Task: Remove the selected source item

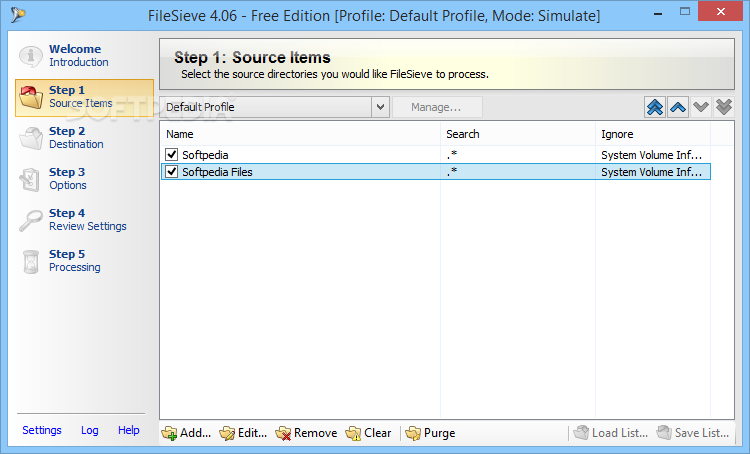Action: [306, 433]
